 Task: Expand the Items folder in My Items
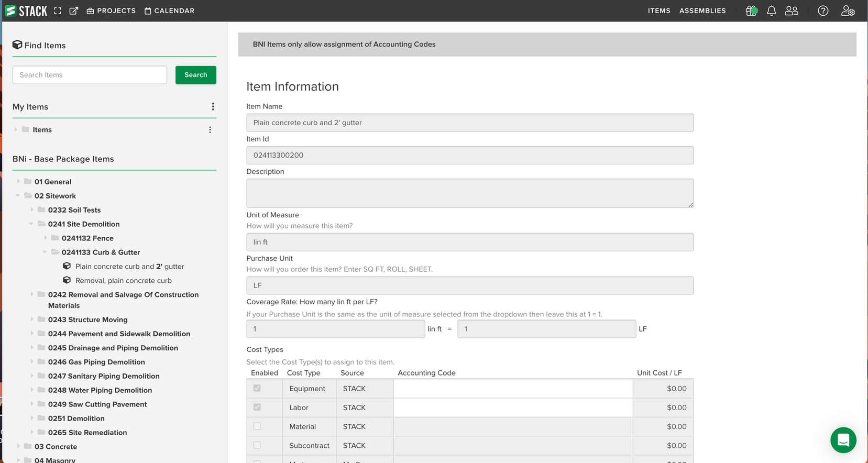point(16,129)
